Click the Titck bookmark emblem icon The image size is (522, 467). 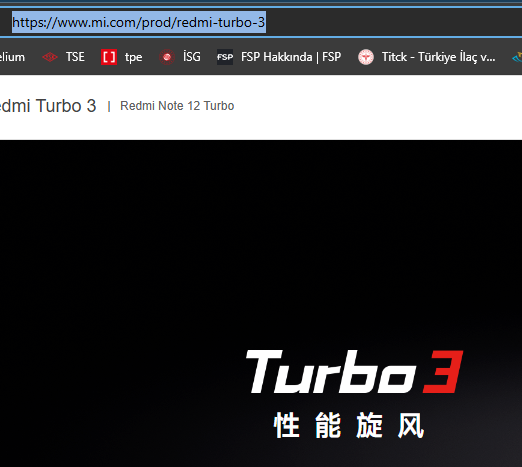coord(366,57)
